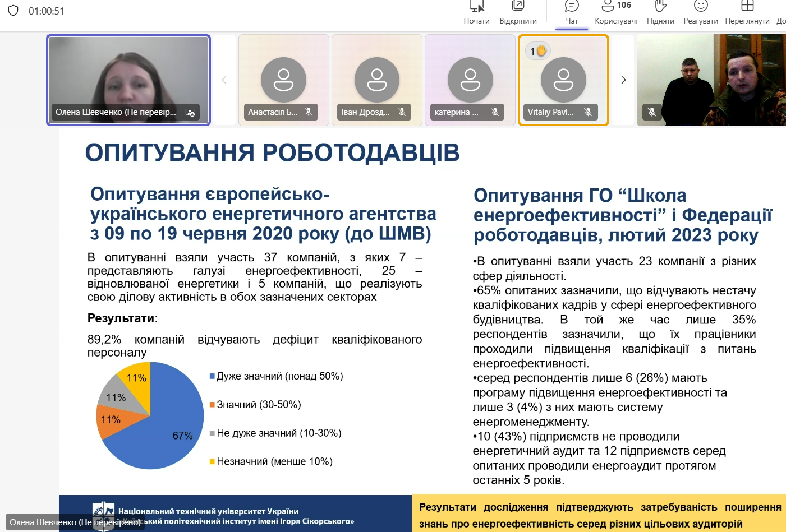Click screen-share icon on Олена Шевченко tile
786x532 pixels.
click(x=190, y=112)
